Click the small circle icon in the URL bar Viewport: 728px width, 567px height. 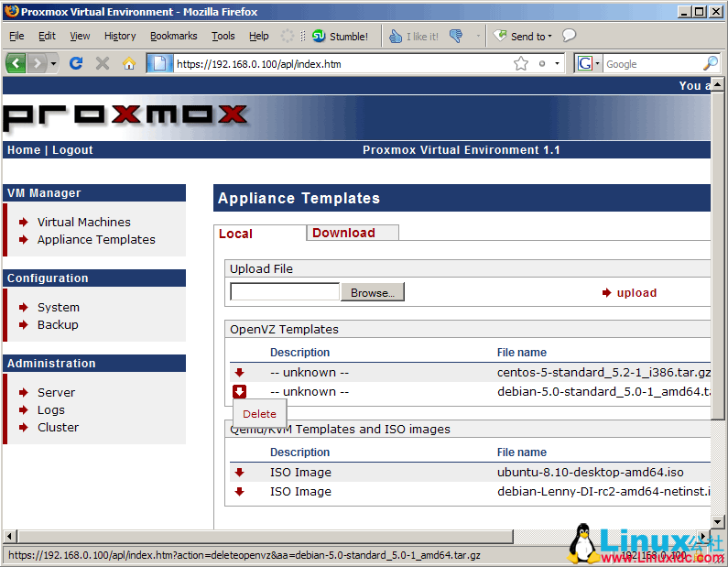[542, 63]
